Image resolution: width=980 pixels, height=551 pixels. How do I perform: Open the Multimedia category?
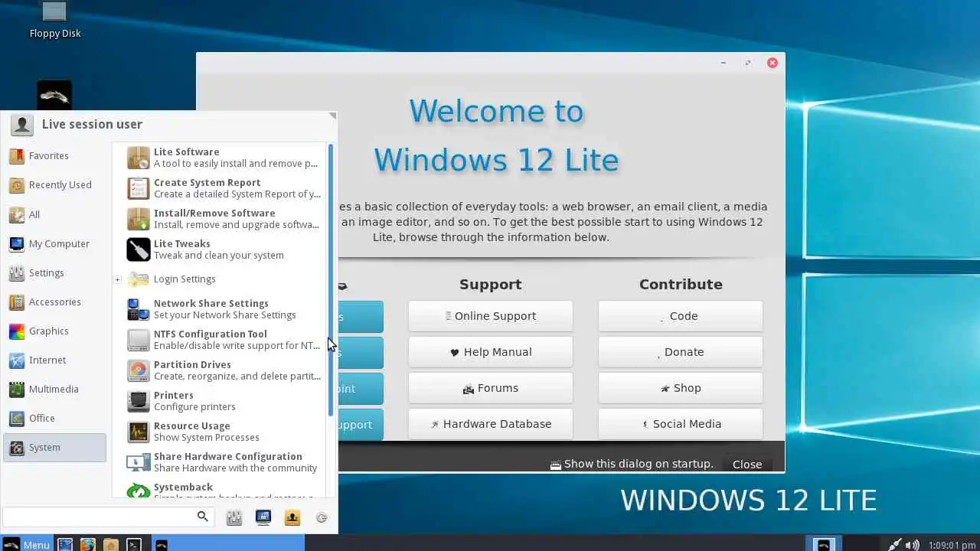54,390
